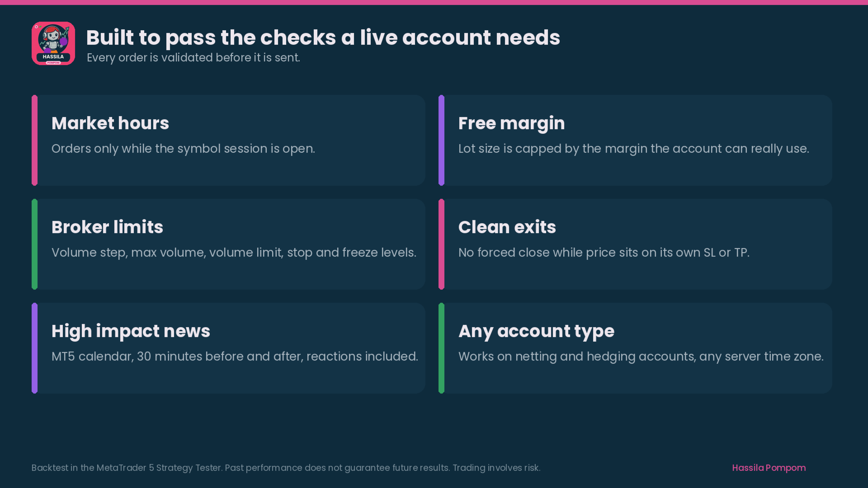Image resolution: width=868 pixels, height=488 pixels.
Task: Open the Broker limits card
Action: [228, 244]
